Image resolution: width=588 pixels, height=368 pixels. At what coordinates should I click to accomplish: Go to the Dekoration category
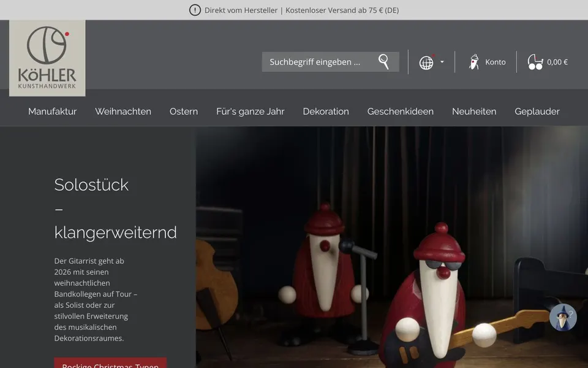point(326,112)
